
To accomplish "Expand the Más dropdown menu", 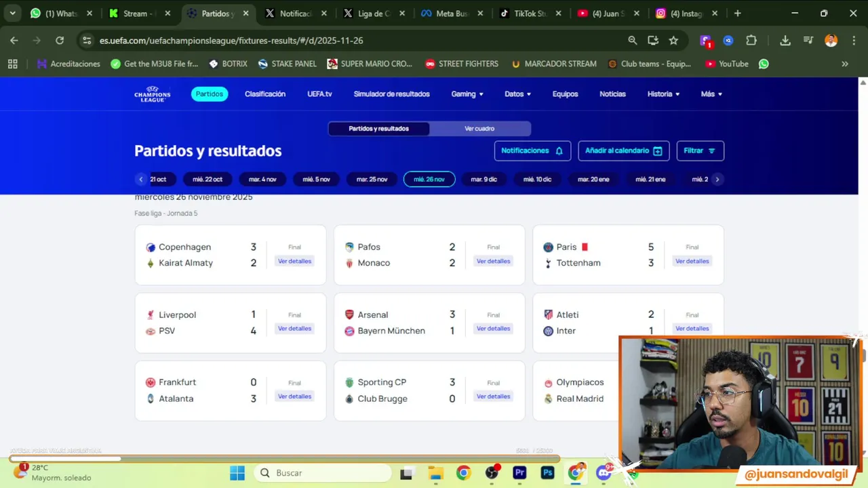I will tap(711, 94).
